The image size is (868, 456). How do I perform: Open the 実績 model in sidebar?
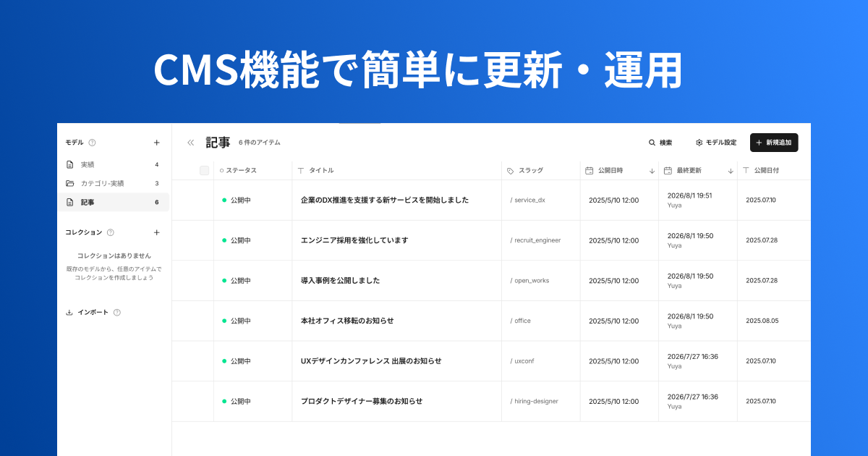(114, 164)
